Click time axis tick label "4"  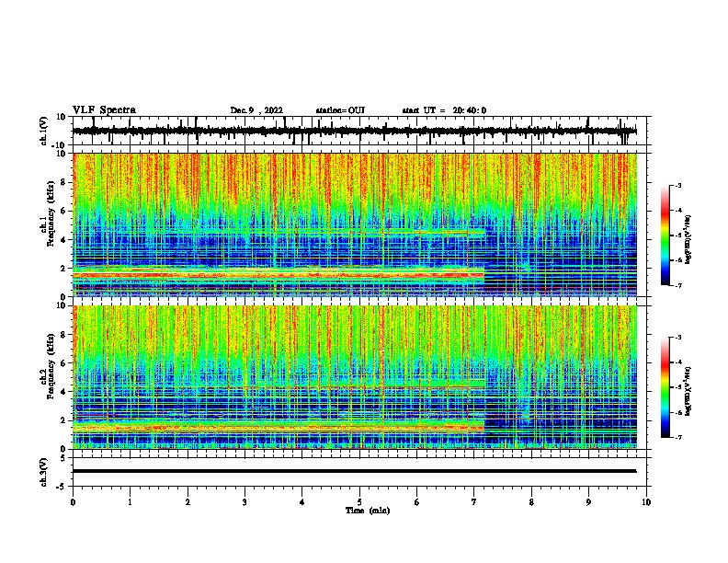[302, 502]
